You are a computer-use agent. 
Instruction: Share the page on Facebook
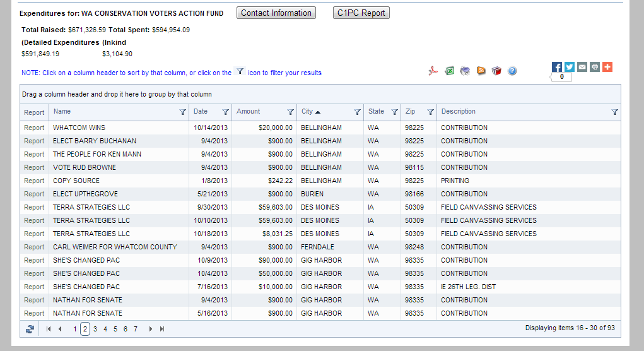pyautogui.click(x=557, y=67)
